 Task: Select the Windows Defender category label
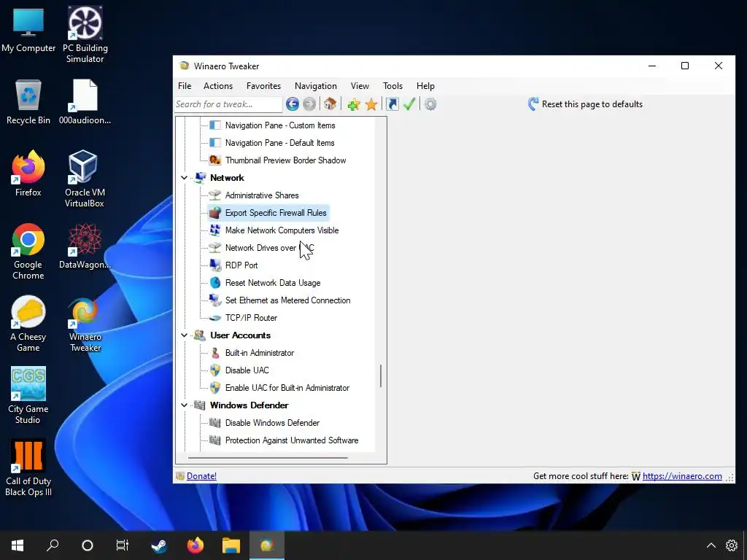[249, 405]
